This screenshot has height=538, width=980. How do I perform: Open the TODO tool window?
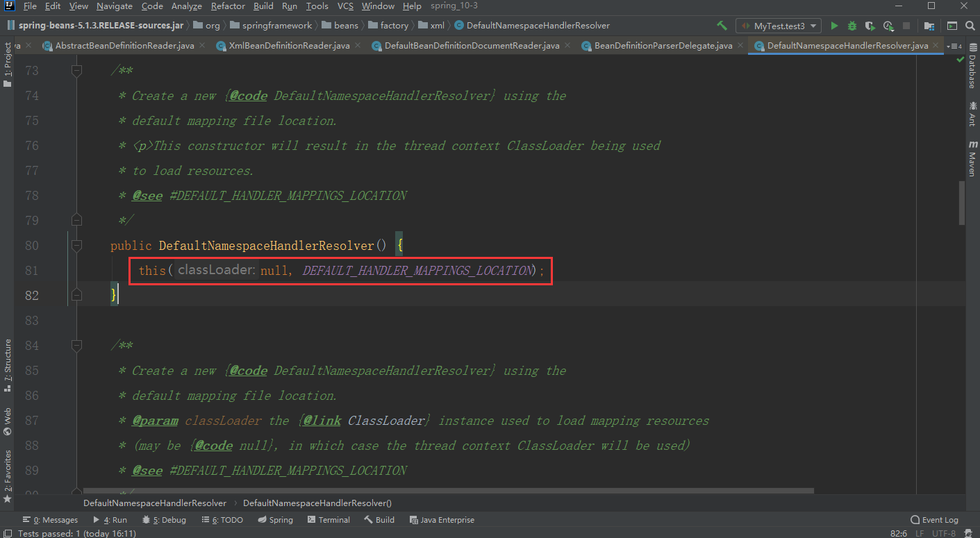222,520
